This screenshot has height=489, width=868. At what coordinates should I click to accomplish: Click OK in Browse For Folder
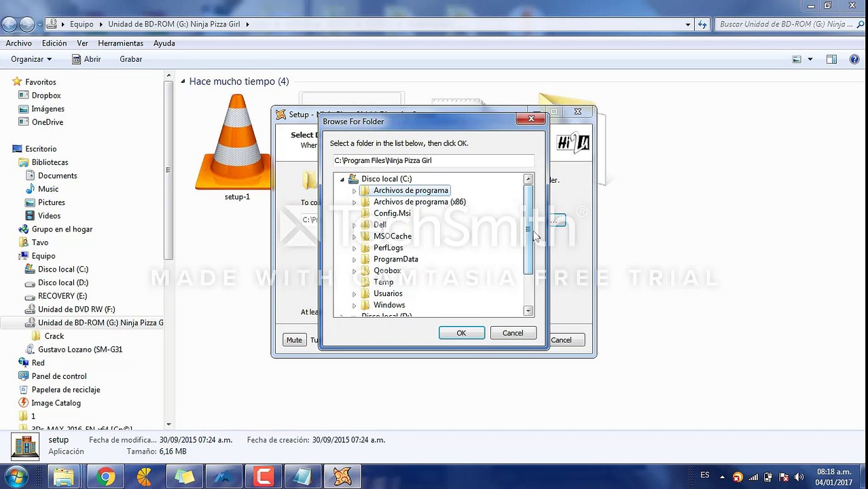(x=461, y=333)
